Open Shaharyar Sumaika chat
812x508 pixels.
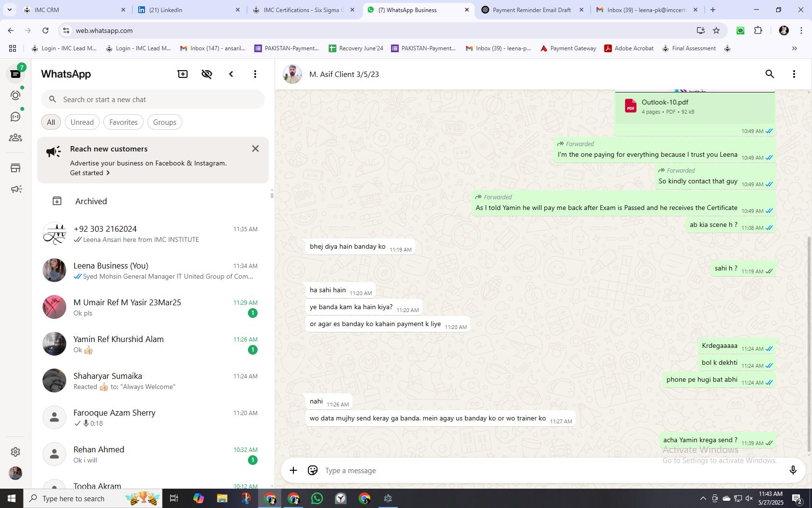[153, 381]
